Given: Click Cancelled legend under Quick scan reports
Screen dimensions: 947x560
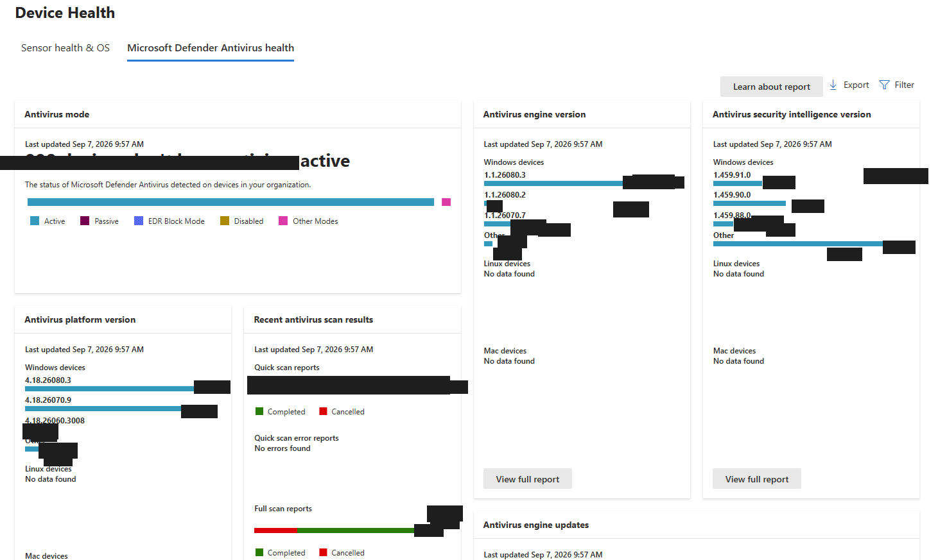Looking at the screenshot, I should pos(342,412).
